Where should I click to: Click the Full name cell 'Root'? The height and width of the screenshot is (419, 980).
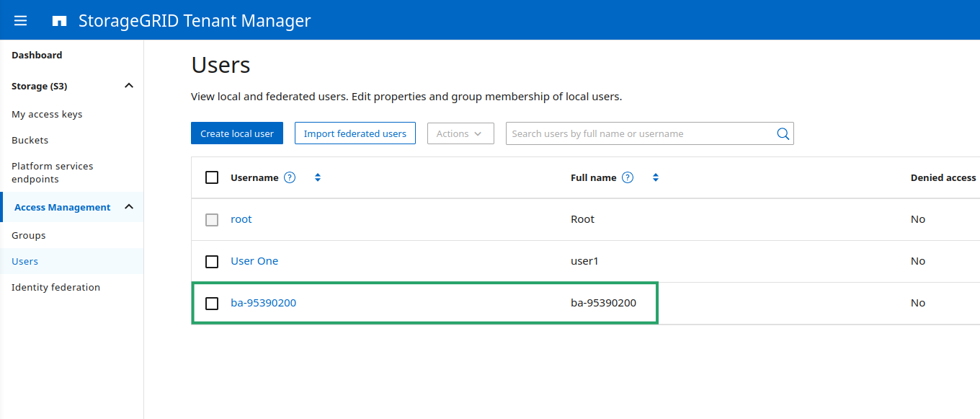coord(582,219)
